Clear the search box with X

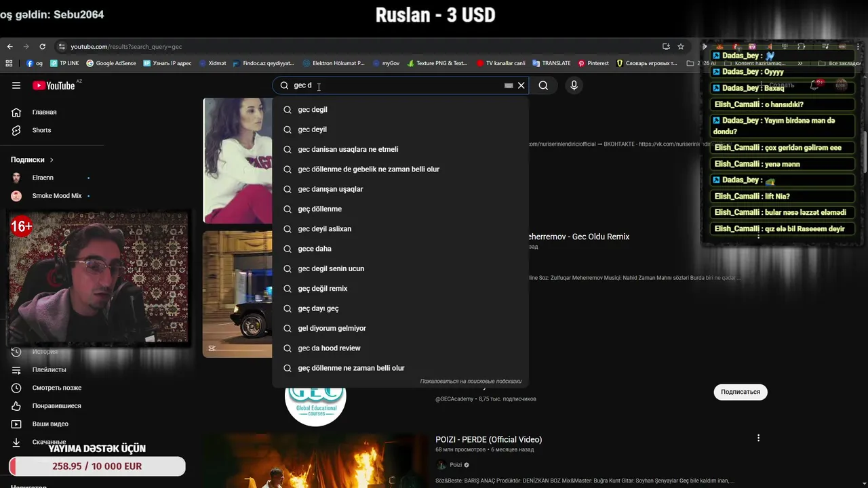click(x=521, y=85)
